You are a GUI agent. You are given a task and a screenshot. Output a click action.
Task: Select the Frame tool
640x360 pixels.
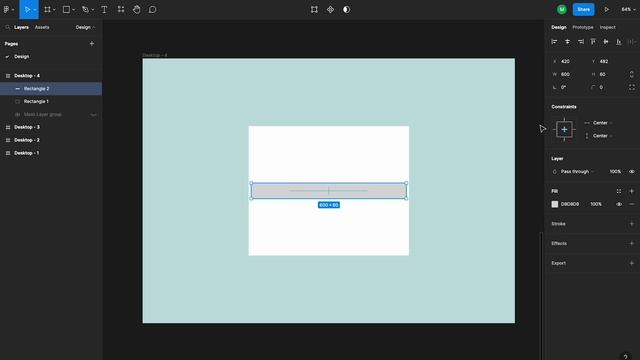(x=47, y=9)
